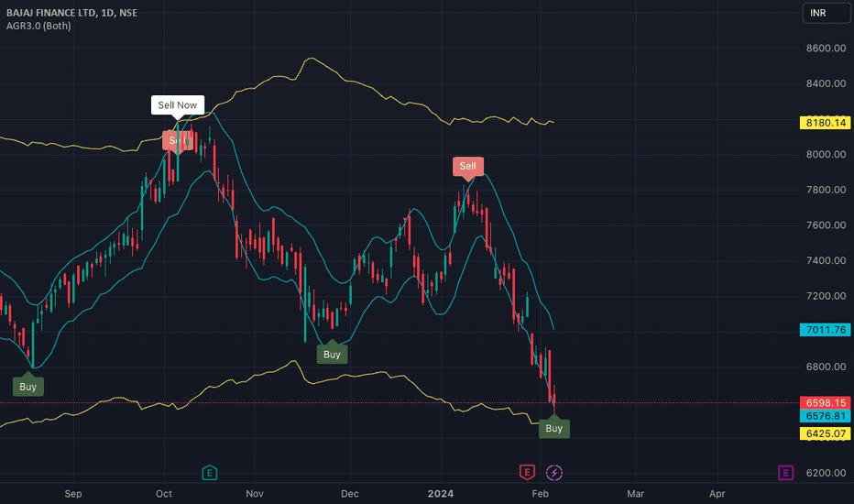This screenshot has height=504, width=854.
Task: Click the purple lightning event icon
Action: [x=553, y=473]
